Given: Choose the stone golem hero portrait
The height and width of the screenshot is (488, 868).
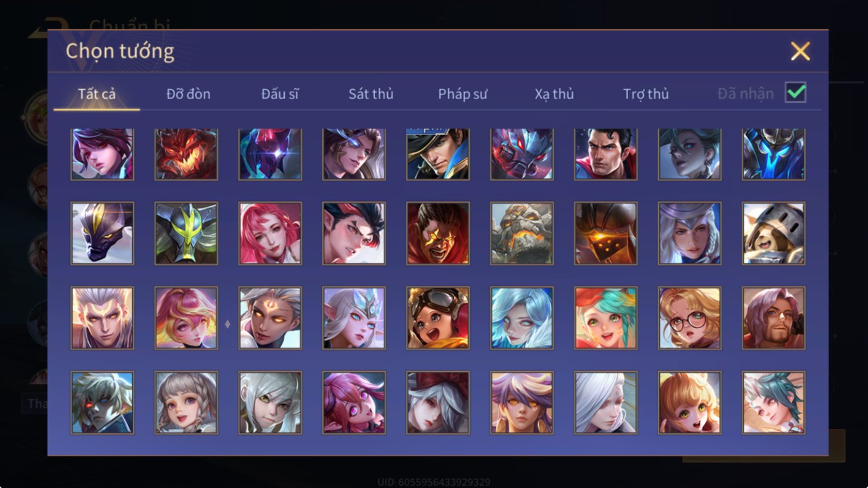Looking at the screenshot, I should [x=521, y=233].
